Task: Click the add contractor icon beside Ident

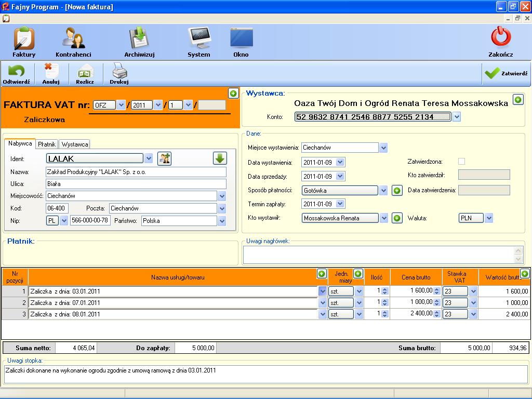Action: [165, 158]
